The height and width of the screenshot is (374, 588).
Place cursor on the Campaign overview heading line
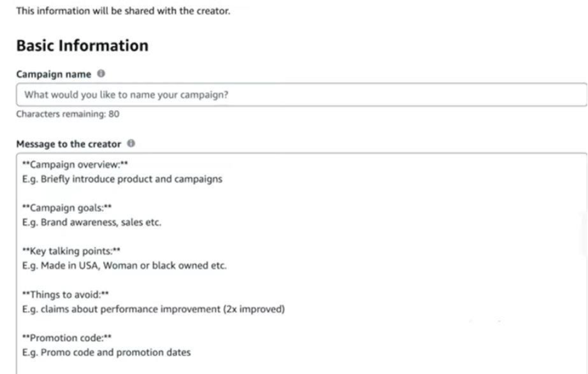[x=75, y=165]
